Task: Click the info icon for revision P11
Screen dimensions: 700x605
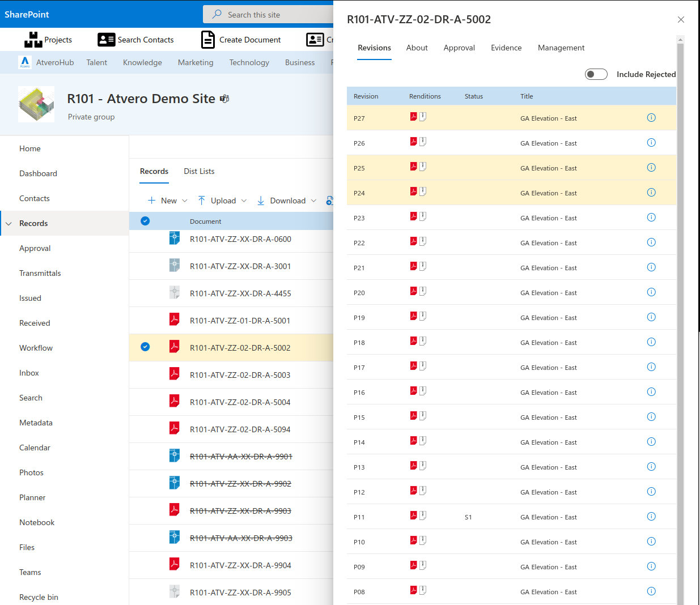Action: pos(651,517)
